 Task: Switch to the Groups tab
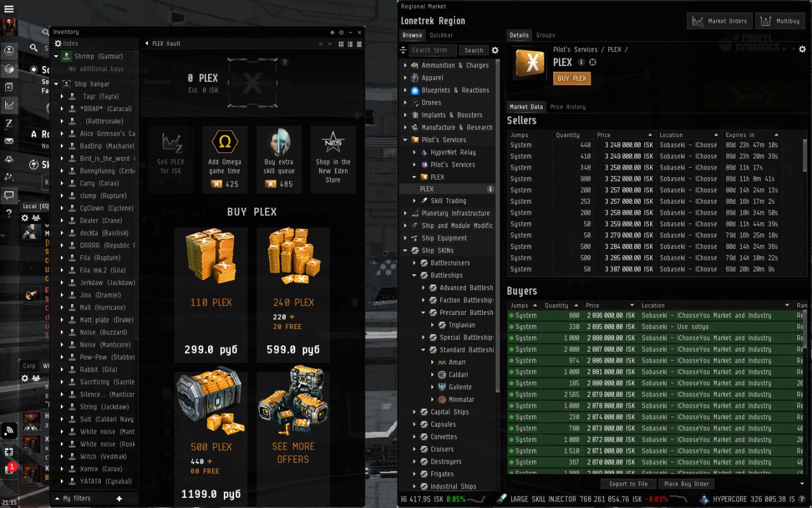click(546, 36)
